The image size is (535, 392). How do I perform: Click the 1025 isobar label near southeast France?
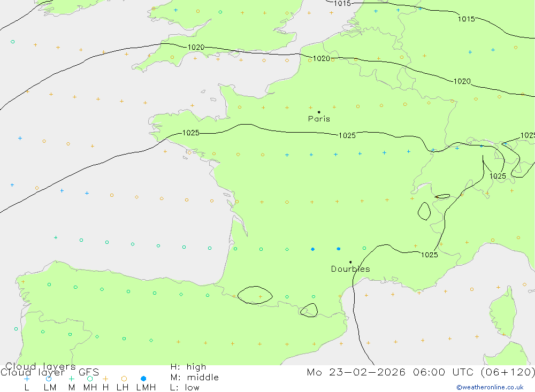coord(430,255)
